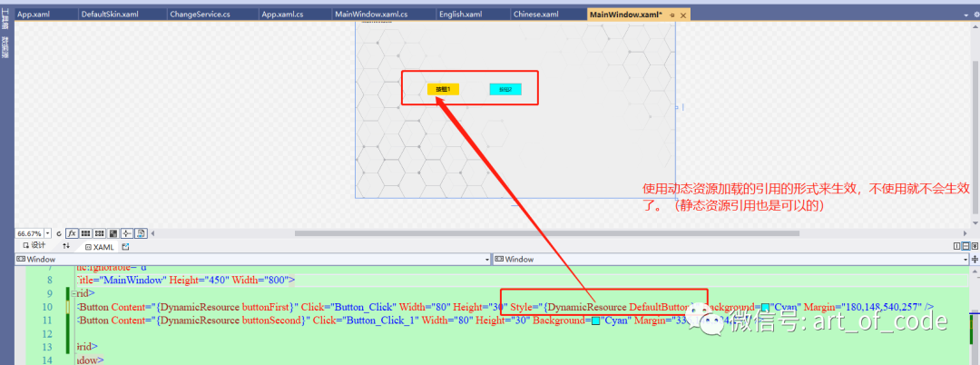Click "buttonSecond" resource key on line 11
The height and width of the screenshot is (365, 980).
click(272, 321)
